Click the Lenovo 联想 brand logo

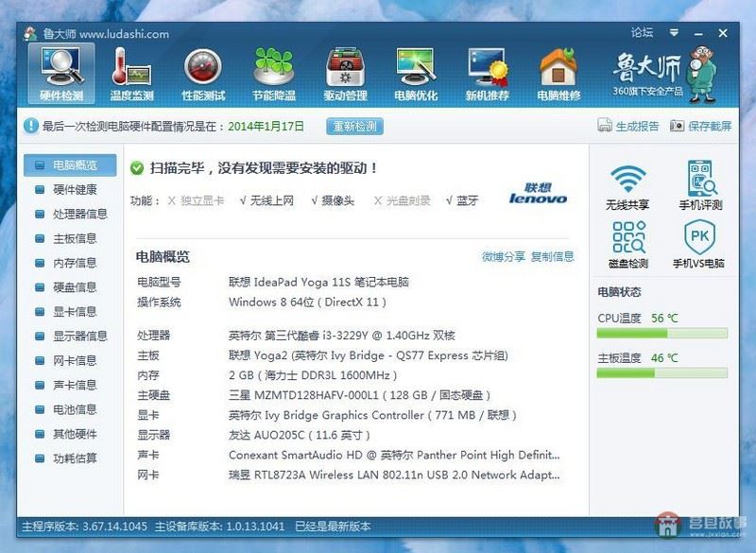pos(538,194)
